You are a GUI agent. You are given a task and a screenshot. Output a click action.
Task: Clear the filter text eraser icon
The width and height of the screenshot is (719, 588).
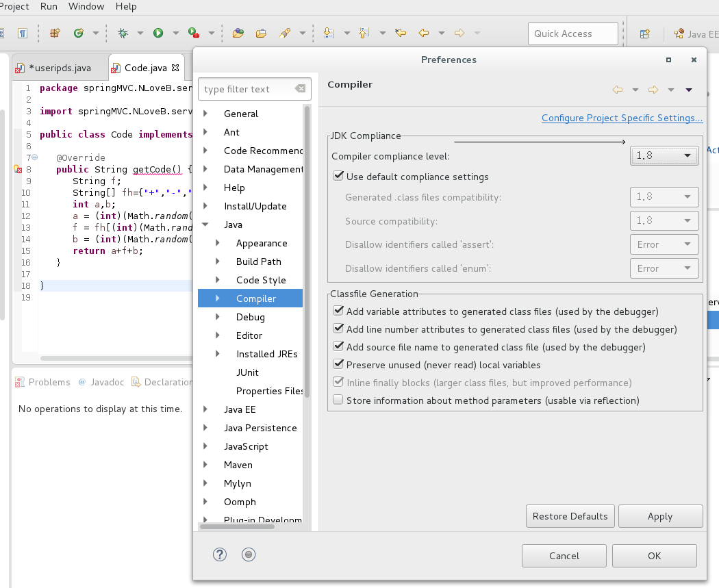[x=301, y=88]
